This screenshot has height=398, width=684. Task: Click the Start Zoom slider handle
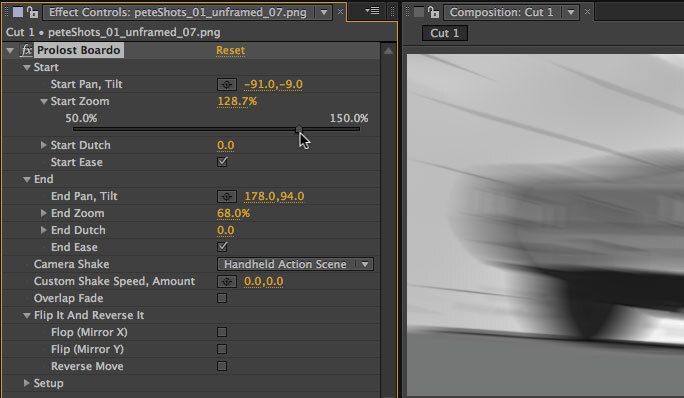point(298,129)
